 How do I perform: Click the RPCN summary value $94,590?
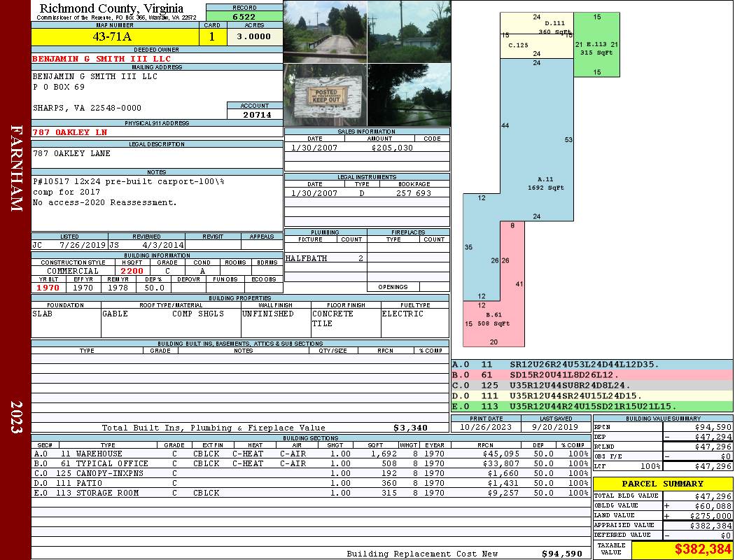(713, 427)
